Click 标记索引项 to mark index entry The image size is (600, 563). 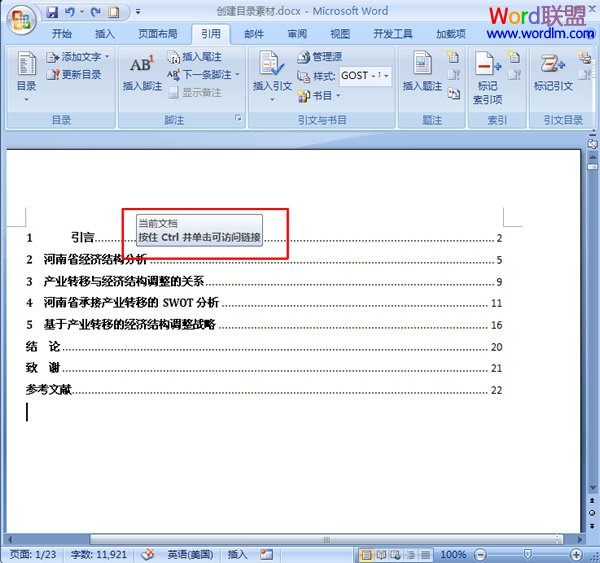pos(487,78)
